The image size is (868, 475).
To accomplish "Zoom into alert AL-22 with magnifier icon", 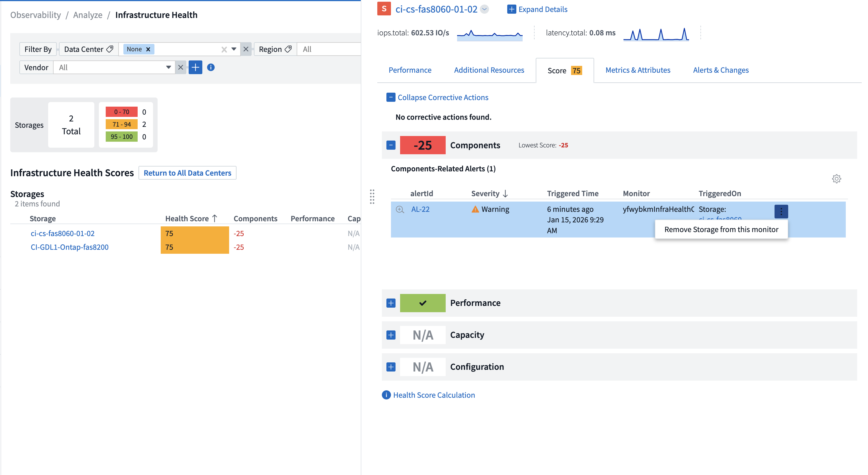I will (400, 209).
